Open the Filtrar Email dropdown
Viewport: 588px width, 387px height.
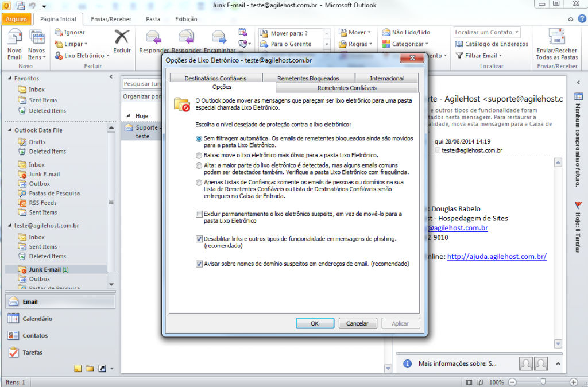pos(478,56)
